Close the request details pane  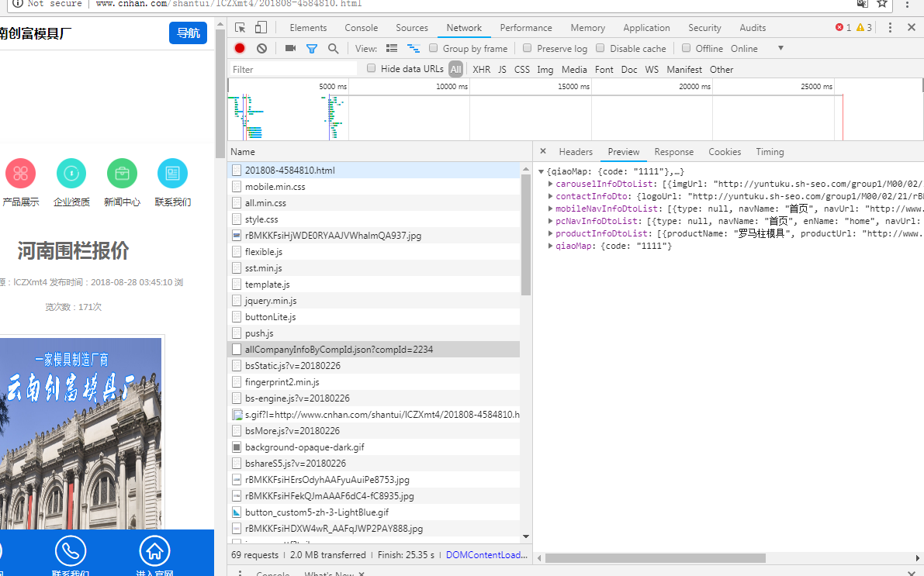tap(543, 151)
